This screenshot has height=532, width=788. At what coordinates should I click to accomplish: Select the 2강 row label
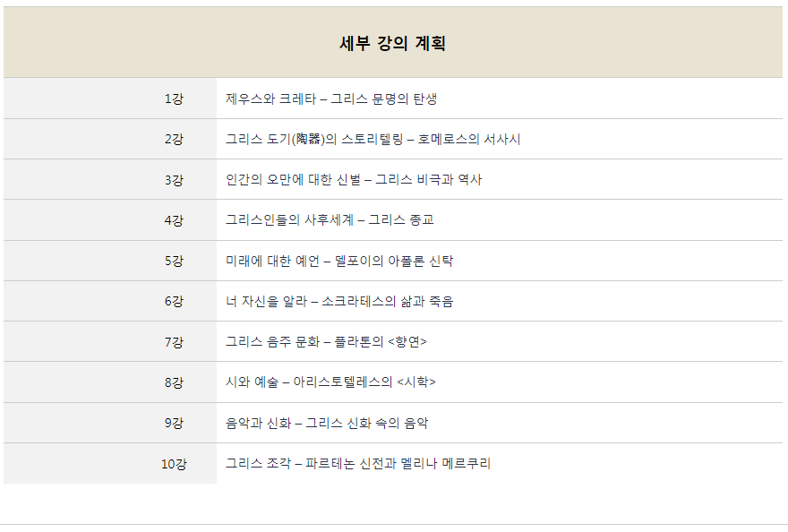tap(174, 139)
